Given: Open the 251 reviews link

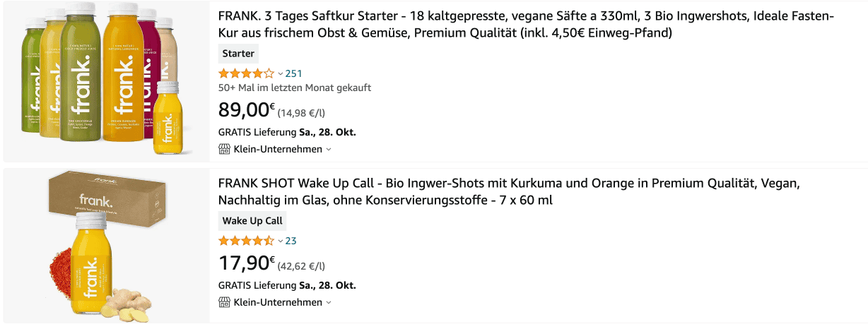Looking at the screenshot, I should click(x=293, y=73).
